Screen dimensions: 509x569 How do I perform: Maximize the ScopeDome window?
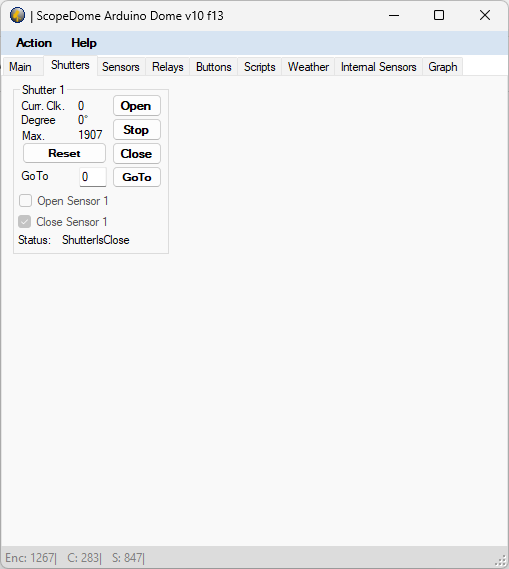(439, 16)
